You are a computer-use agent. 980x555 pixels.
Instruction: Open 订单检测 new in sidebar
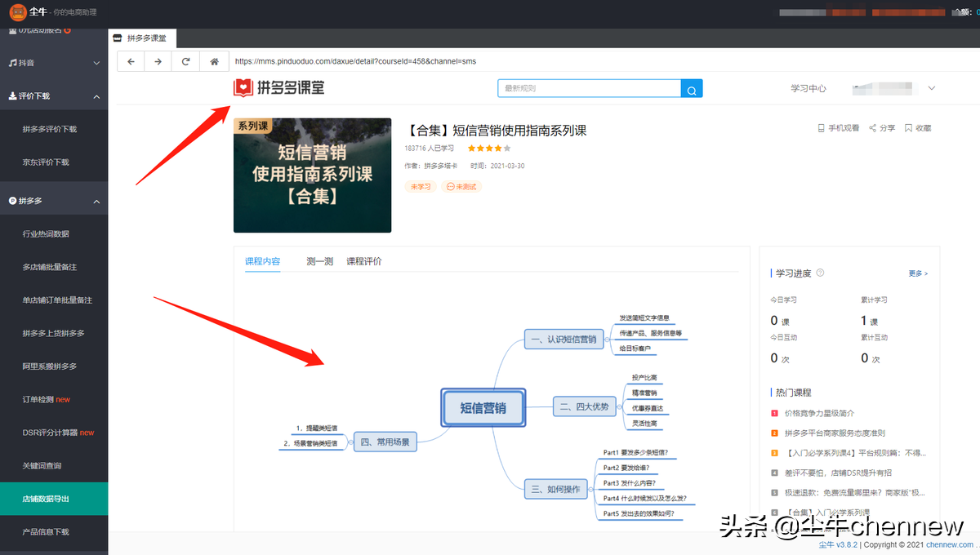pos(47,399)
